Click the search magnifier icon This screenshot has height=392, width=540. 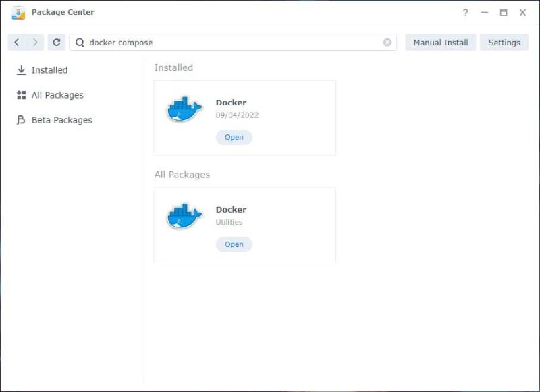79,42
